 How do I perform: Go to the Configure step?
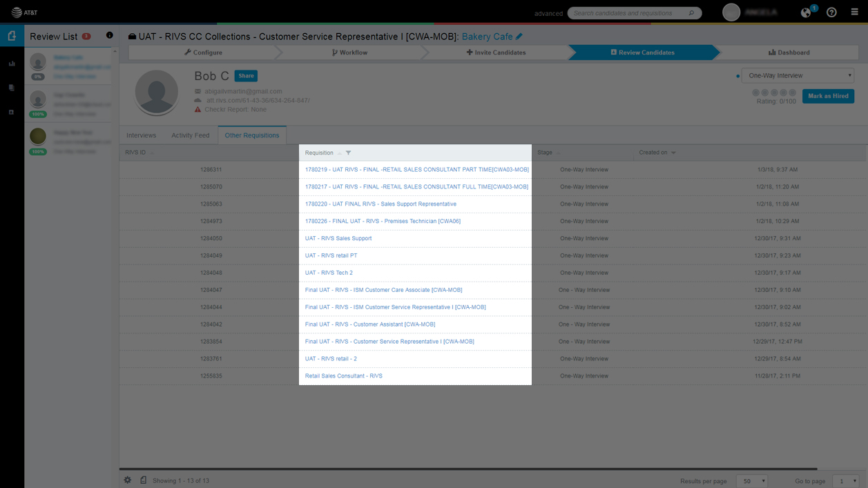pos(203,52)
